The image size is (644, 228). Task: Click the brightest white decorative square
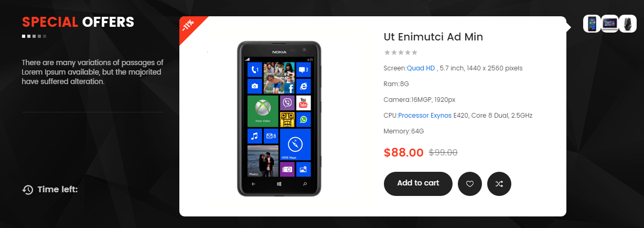(24, 36)
